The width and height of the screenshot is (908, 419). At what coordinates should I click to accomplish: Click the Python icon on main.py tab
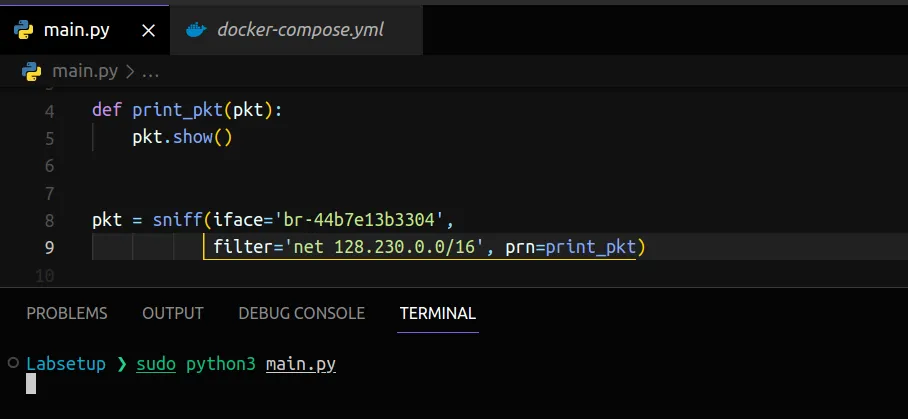pos(25,30)
